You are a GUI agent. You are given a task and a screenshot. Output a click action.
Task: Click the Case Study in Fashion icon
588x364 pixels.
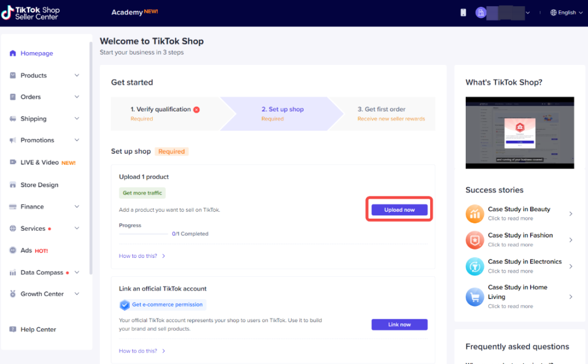[475, 240]
